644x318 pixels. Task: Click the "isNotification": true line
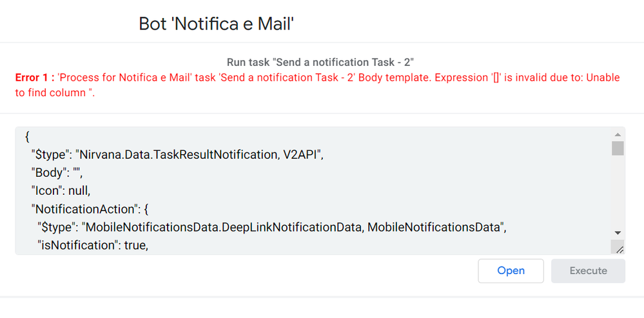pos(93,245)
